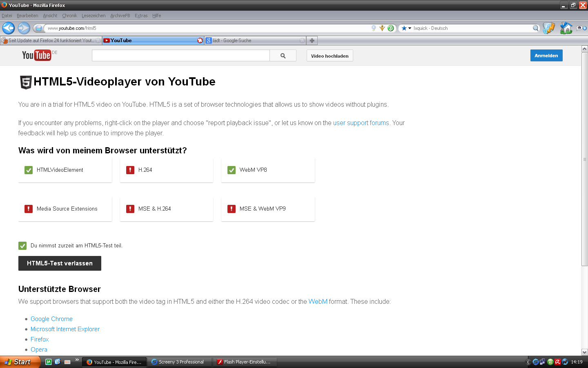The image size is (588, 368).
Task: Open the site identity icon in the address bar
Action: pyautogui.click(x=39, y=28)
